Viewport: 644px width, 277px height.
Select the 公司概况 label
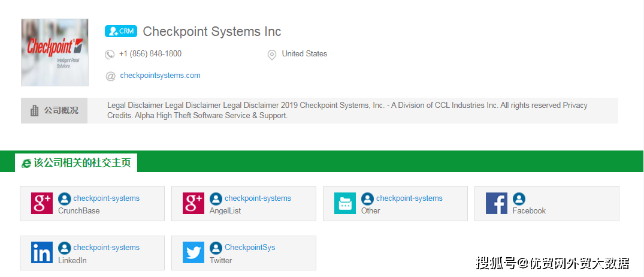tap(61, 110)
